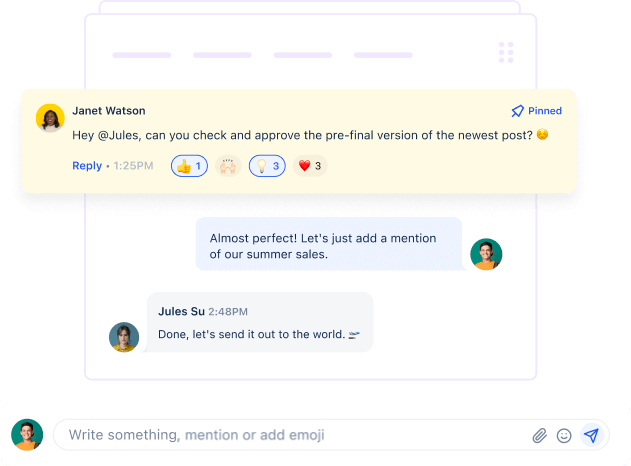The height and width of the screenshot is (466, 631).
Task: Toggle the raised hands reaction
Action: tap(228, 166)
